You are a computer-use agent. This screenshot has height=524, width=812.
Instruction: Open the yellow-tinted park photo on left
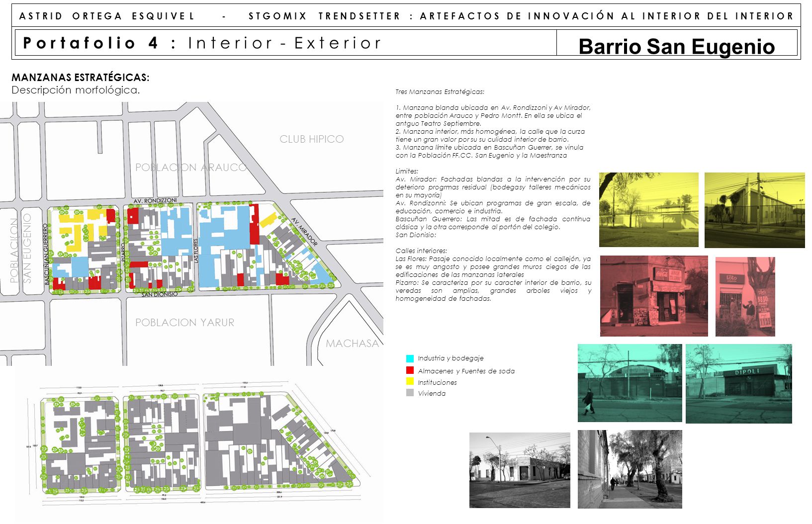(648, 210)
